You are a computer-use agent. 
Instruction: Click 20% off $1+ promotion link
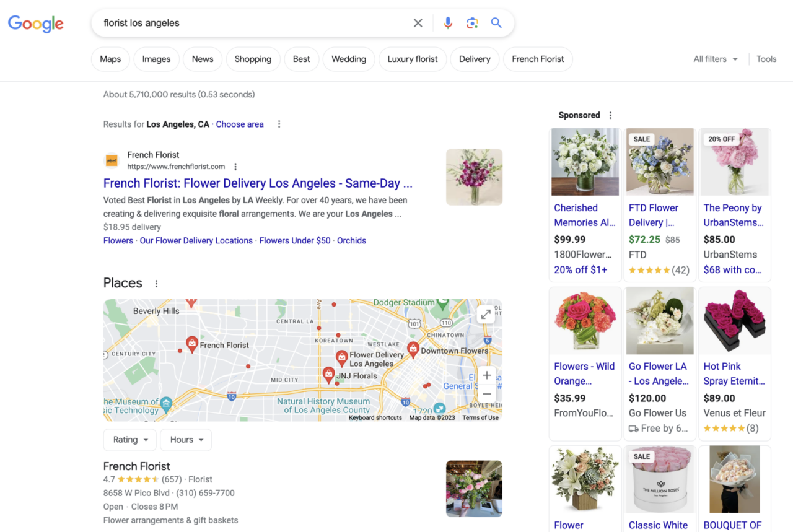[x=581, y=269]
